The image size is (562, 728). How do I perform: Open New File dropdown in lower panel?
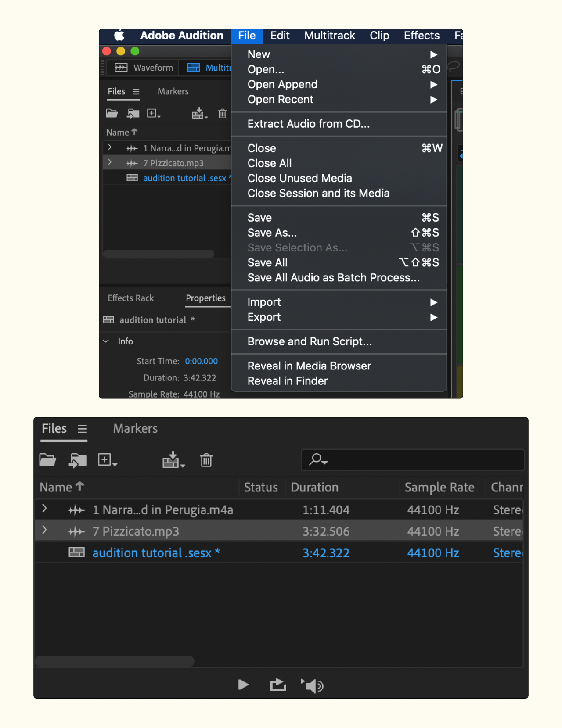point(107,460)
